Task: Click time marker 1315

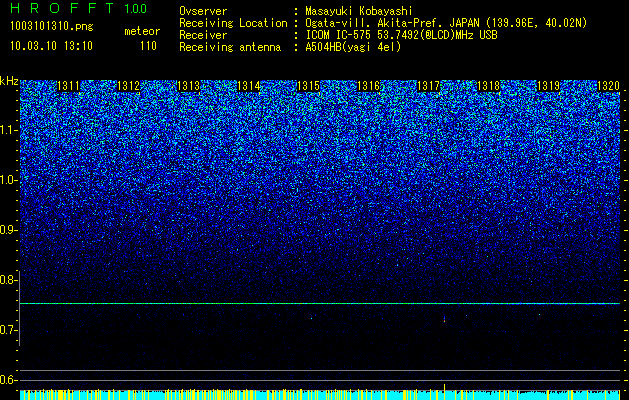Action: [308, 86]
